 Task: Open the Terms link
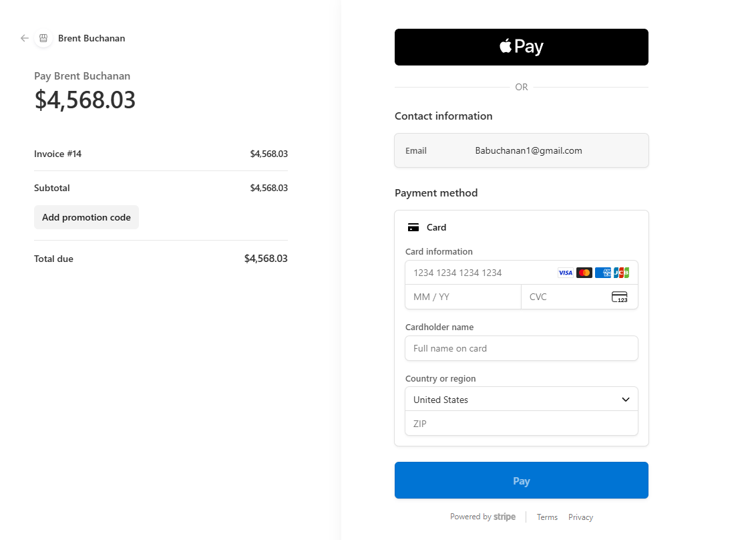pyautogui.click(x=547, y=517)
